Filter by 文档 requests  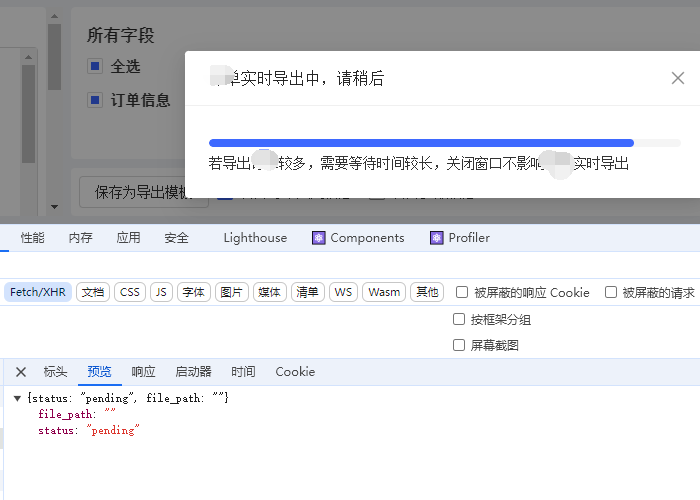[93, 292]
